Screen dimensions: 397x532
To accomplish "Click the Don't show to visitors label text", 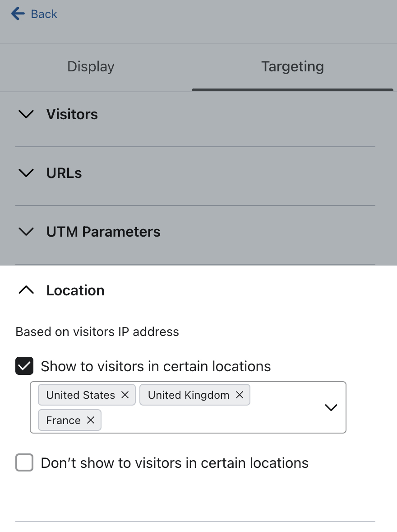I will click(175, 463).
